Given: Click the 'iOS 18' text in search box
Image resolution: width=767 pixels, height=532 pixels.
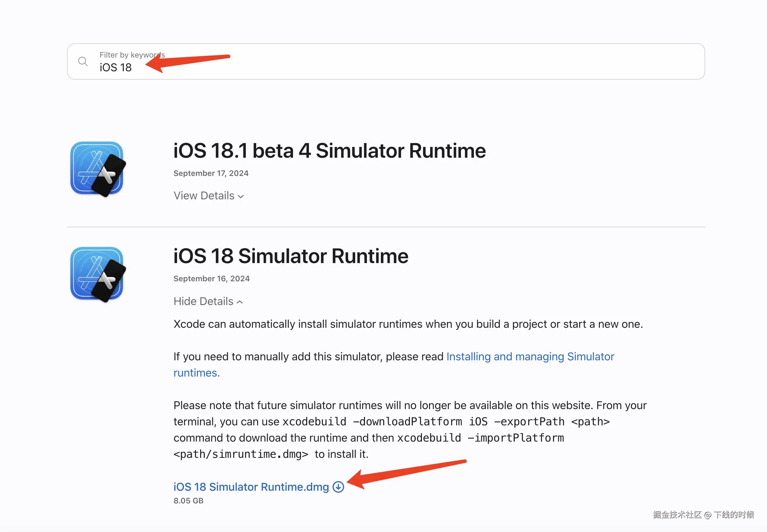Looking at the screenshot, I should 116,68.
